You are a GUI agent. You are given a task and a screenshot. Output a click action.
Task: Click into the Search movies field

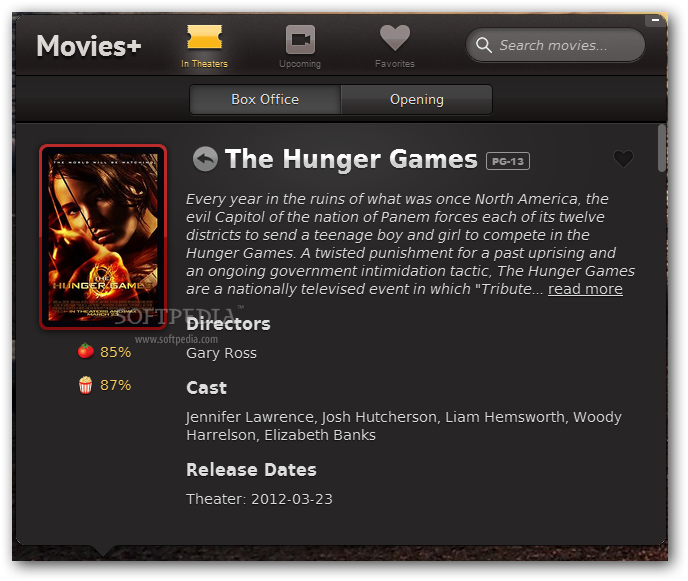[555, 45]
